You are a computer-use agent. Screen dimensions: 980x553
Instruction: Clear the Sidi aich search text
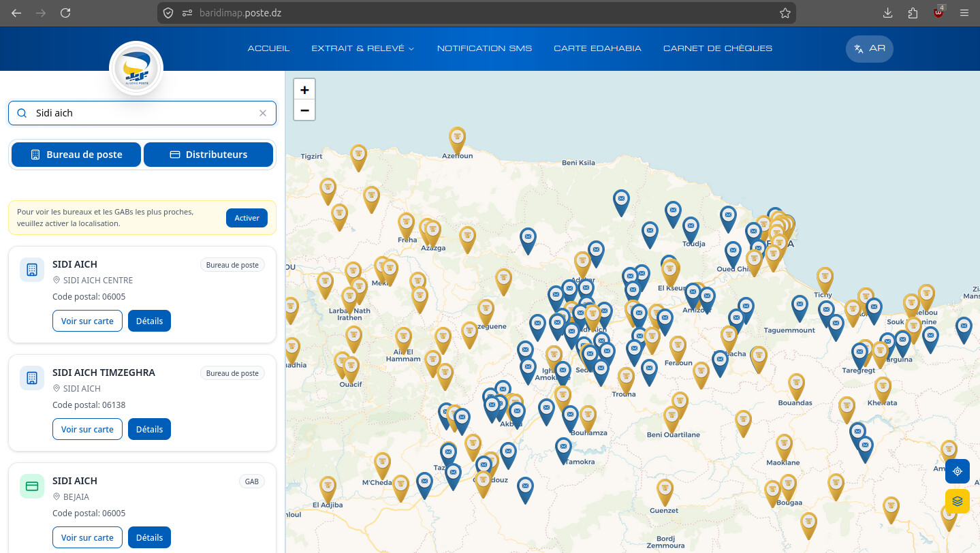click(263, 113)
